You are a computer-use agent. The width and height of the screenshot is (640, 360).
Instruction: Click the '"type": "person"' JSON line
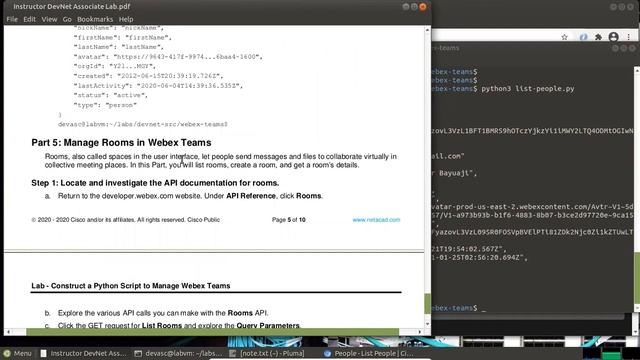coord(105,105)
